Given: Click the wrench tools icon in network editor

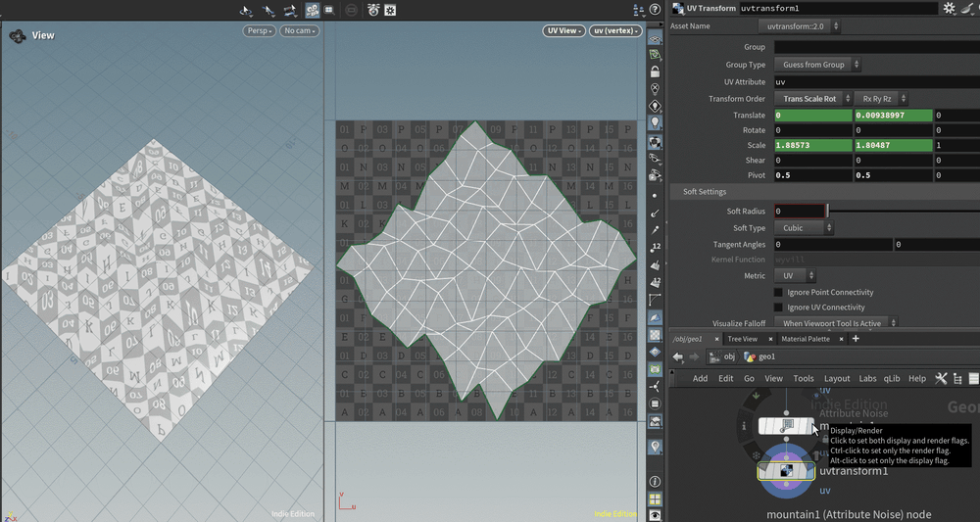Looking at the screenshot, I should tap(941, 378).
